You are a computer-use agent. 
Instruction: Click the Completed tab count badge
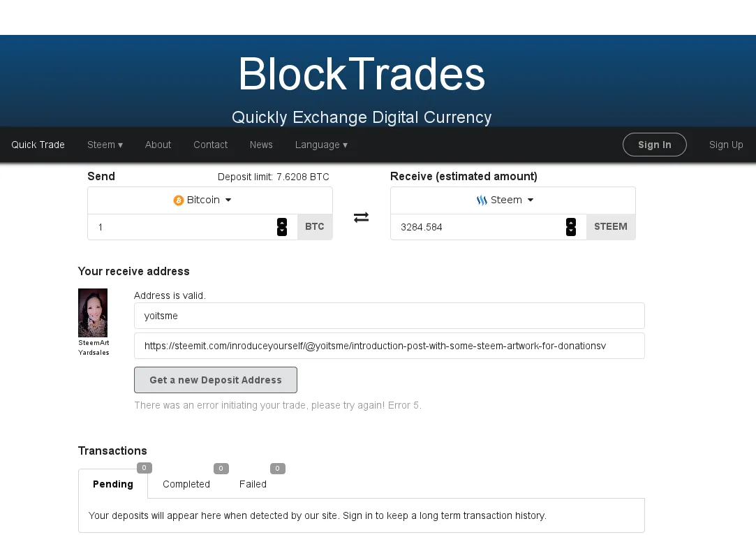[221, 468]
